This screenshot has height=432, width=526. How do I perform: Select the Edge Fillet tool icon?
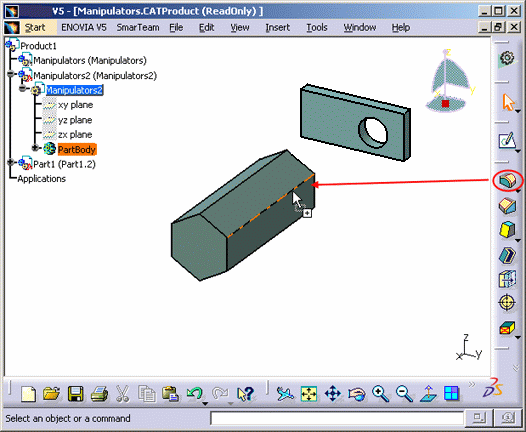coord(507,180)
